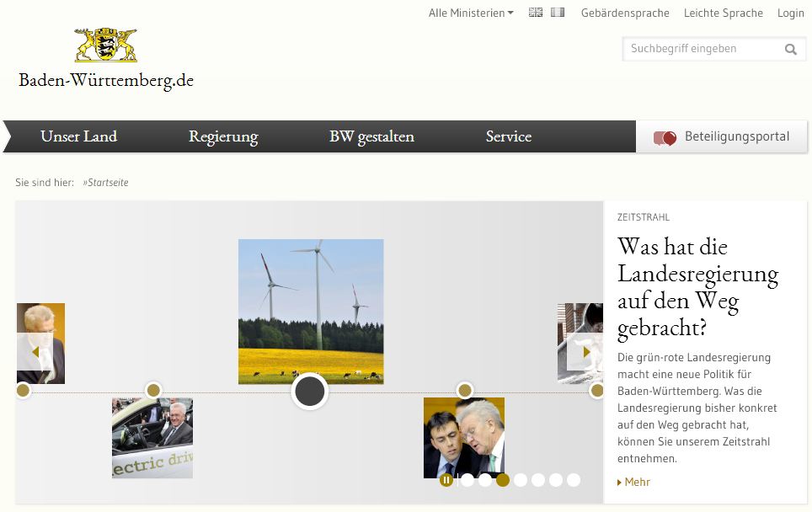Switch to the English language flag
This screenshot has width=812, height=512.
(536, 13)
